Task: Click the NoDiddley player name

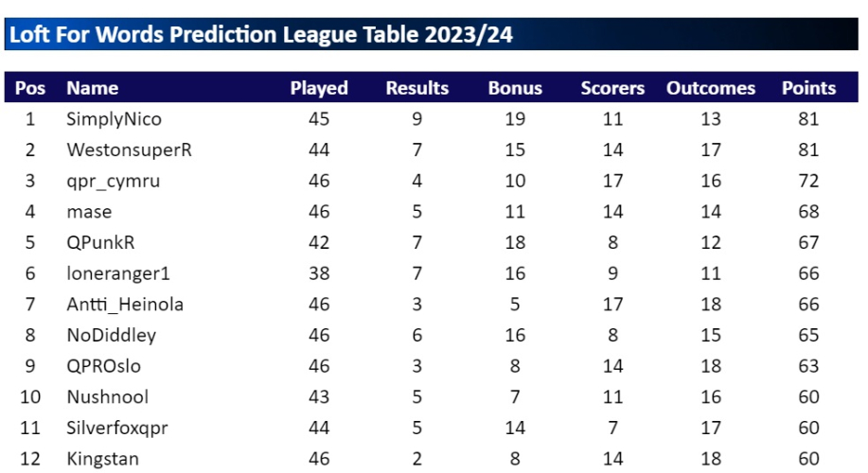Action: 111,335
